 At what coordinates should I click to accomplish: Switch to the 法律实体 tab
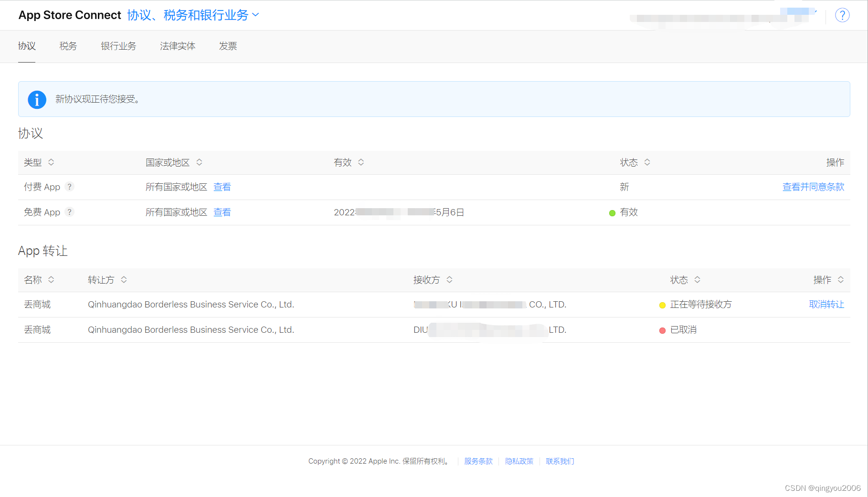tap(178, 46)
